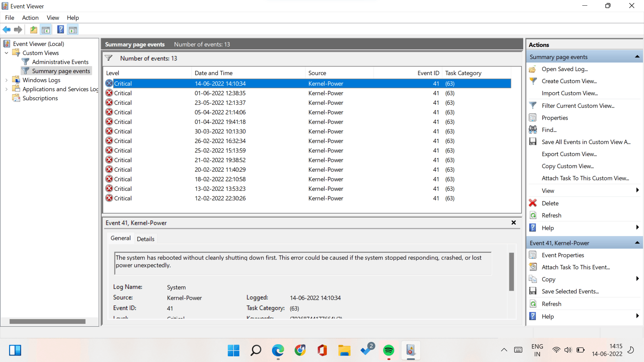Expand the Copy submenu arrow in Actions

pos(637,279)
